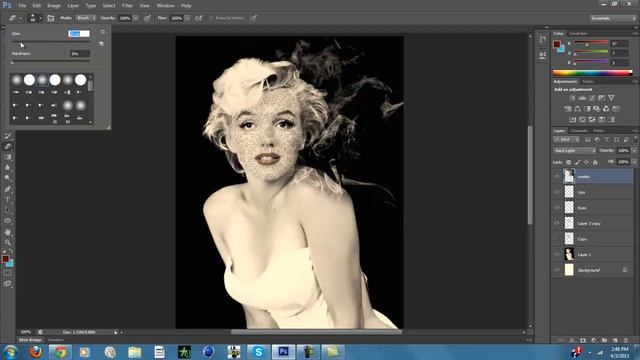This screenshot has height=360, width=640.
Task: Open the Mini Bridge tab
Action: [x=30, y=340]
